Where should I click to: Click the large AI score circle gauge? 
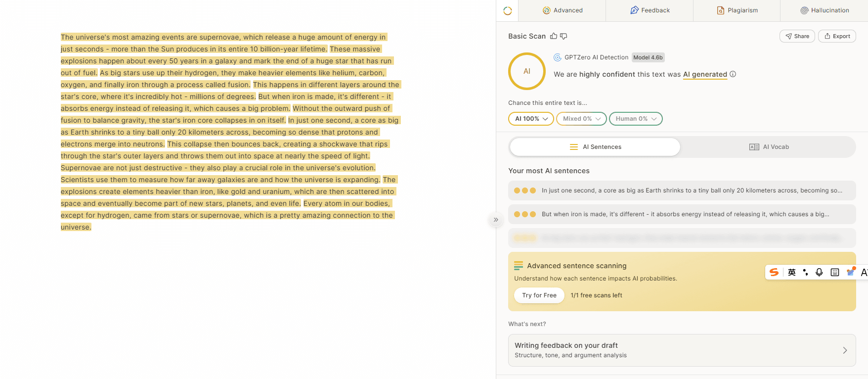tap(527, 71)
